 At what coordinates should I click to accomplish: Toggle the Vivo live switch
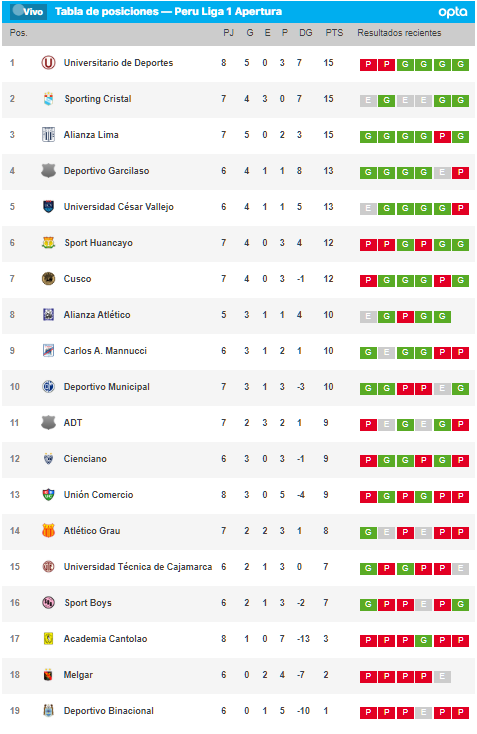[x=28, y=11]
